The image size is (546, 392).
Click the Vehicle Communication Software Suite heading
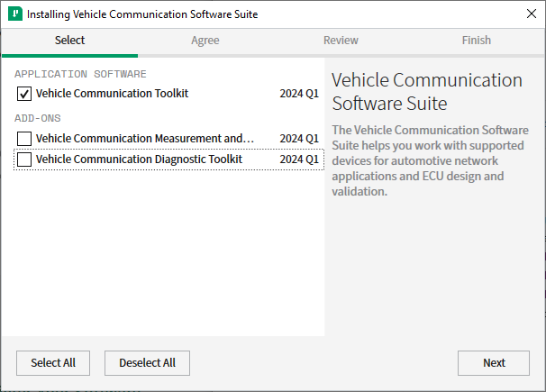427,91
